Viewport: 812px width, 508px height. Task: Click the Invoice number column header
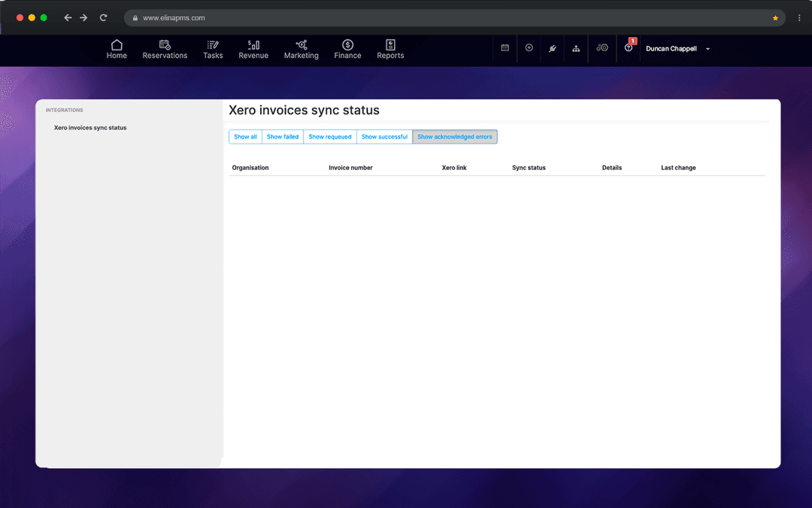(x=350, y=168)
